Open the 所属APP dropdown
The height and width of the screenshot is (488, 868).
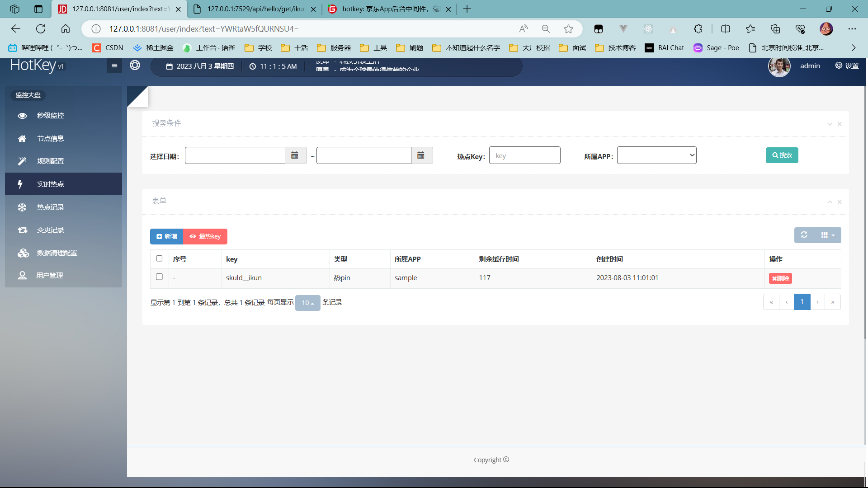pyautogui.click(x=656, y=155)
